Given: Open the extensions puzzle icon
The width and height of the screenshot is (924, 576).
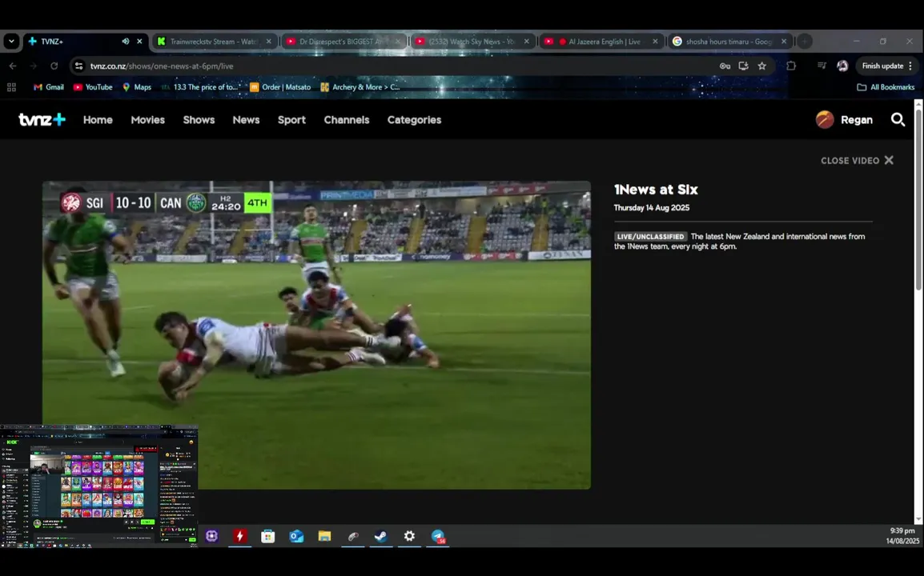Looking at the screenshot, I should [x=791, y=66].
